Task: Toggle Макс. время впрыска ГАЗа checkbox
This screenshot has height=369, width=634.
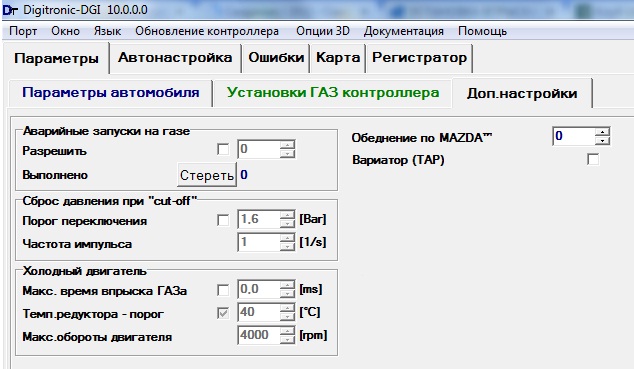Action: click(x=223, y=290)
